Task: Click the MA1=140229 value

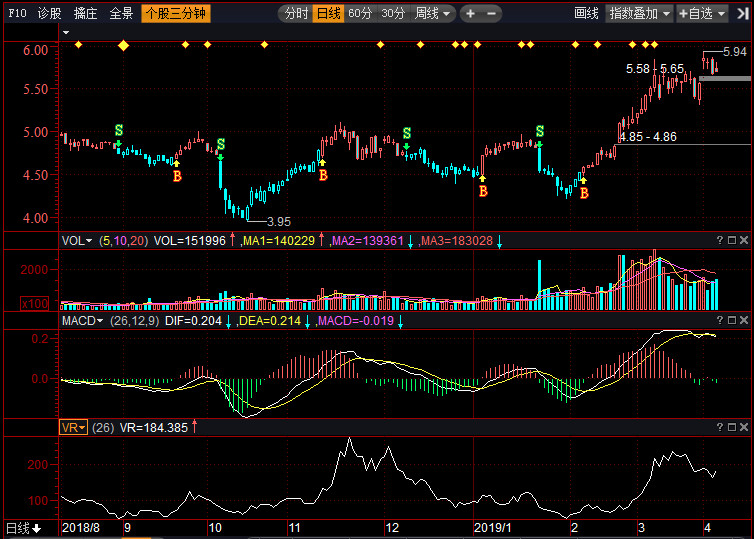Action: click(x=279, y=241)
